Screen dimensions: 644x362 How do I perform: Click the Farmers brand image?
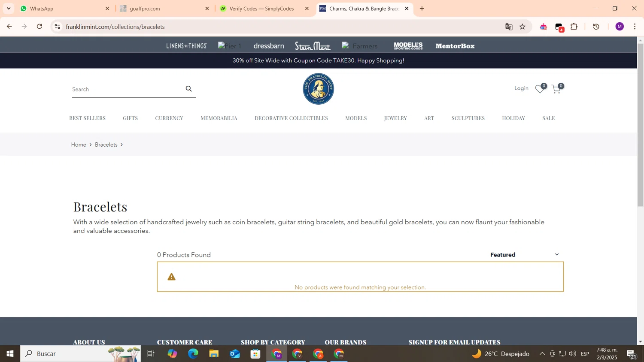(360, 45)
